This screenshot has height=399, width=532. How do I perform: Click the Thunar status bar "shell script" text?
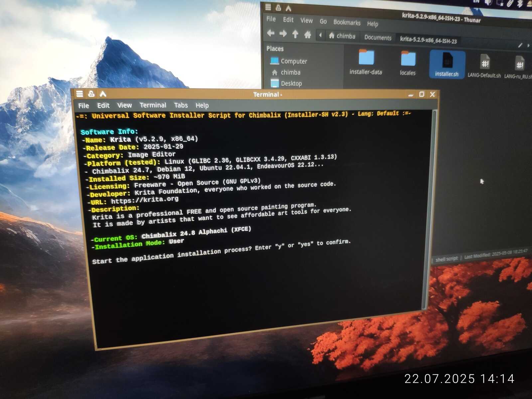click(447, 259)
